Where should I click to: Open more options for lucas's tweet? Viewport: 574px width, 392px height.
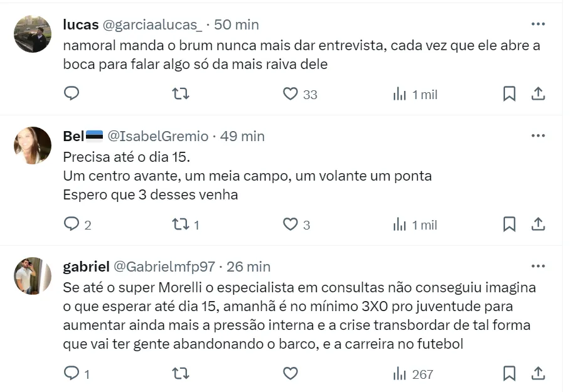tap(538, 24)
